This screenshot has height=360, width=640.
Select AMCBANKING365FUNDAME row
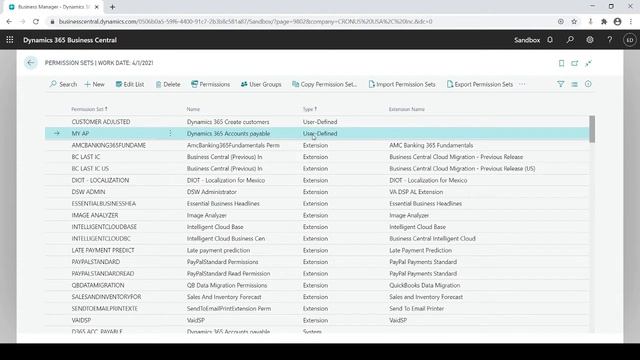[317, 145]
